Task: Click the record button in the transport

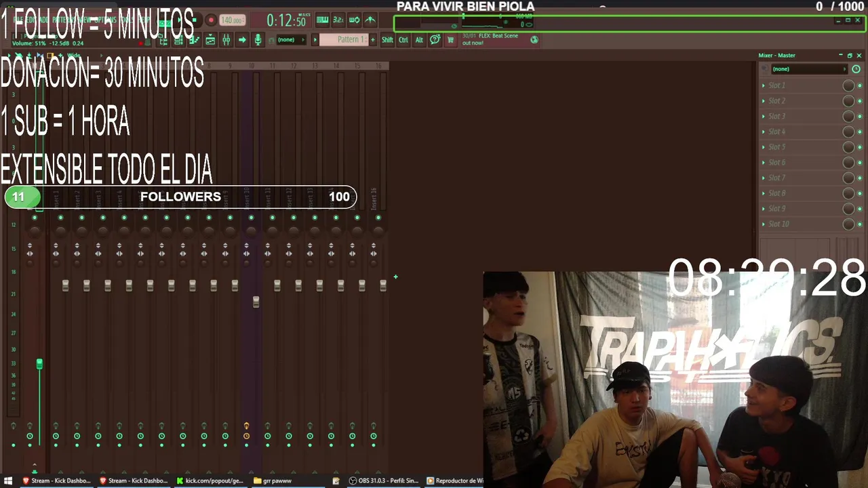Action: click(211, 20)
